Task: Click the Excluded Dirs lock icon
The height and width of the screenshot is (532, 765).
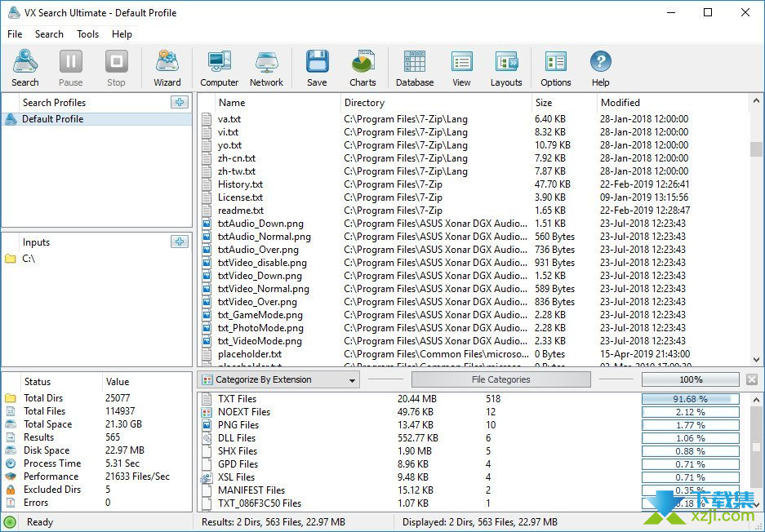Action: click(x=11, y=490)
